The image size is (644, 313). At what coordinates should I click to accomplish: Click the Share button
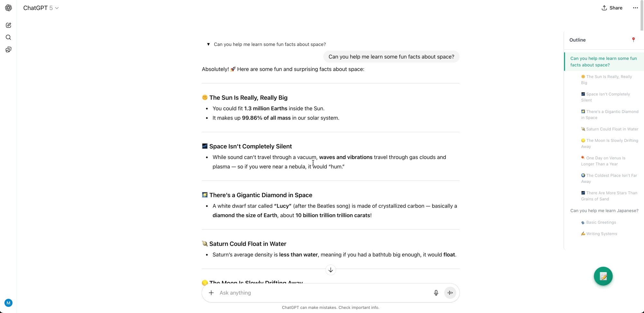pyautogui.click(x=612, y=8)
